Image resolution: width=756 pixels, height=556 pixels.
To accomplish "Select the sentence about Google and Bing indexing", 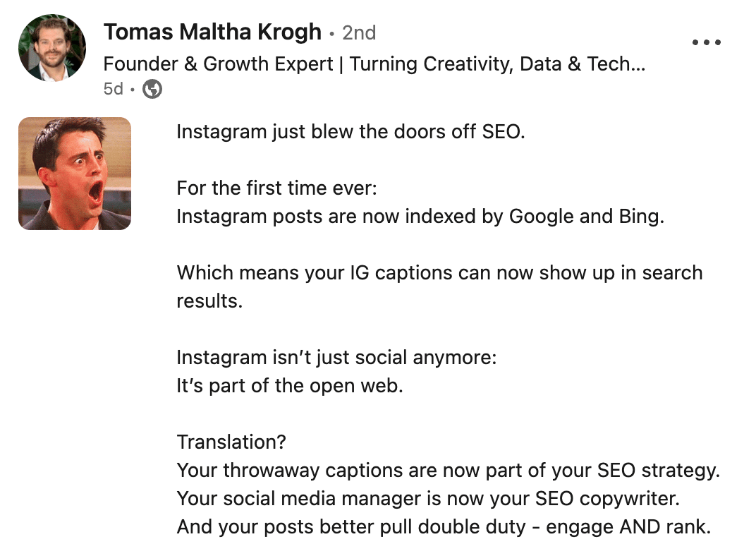I will pyautogui.click(x=420, y=217).
